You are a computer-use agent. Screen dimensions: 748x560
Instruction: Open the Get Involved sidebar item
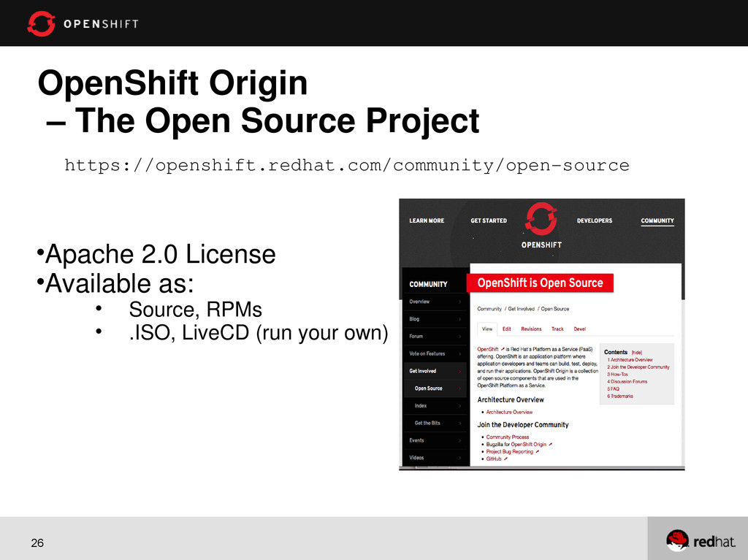click(x=435, y=371)
